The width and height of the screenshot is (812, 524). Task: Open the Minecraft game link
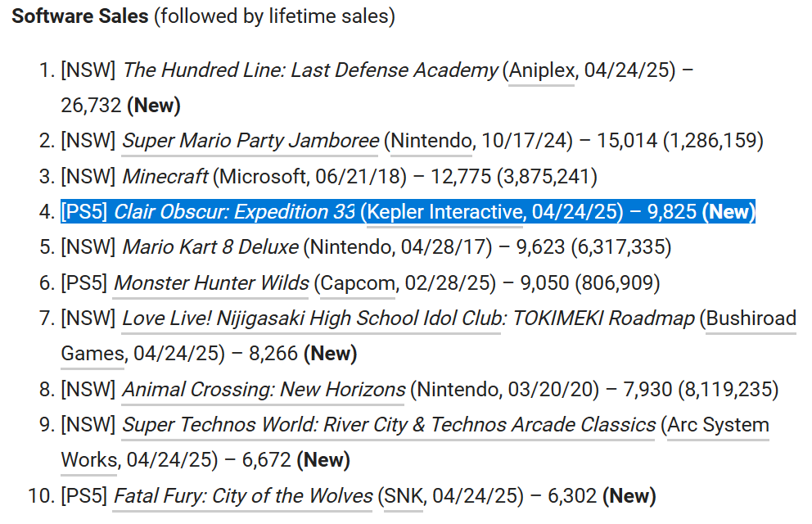(165, 176)
